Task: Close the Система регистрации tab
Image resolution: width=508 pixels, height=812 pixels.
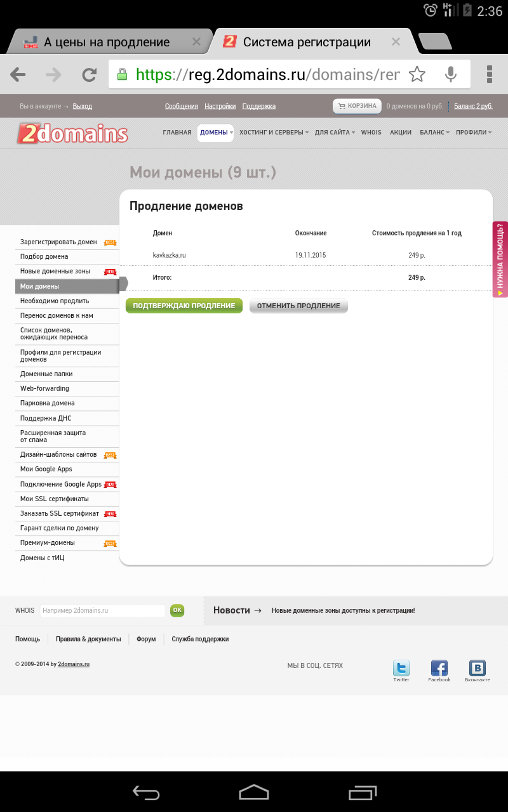Action: click(396, 42)
